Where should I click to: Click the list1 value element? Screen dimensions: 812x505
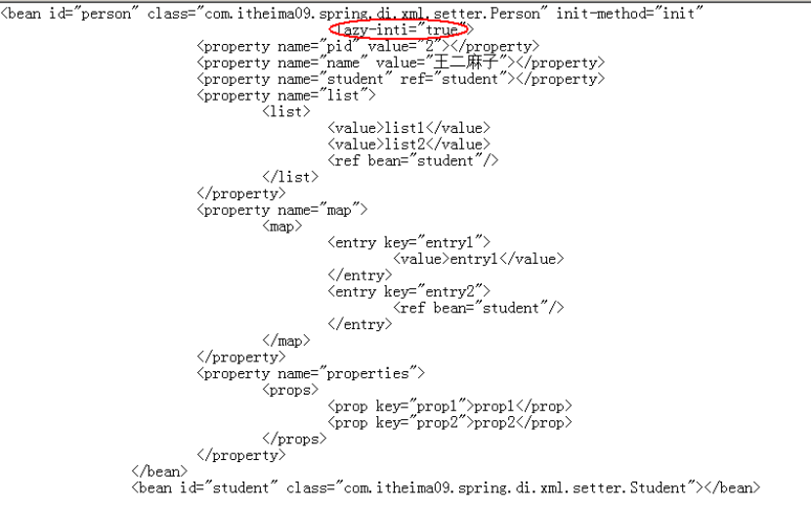coord(408,128)
